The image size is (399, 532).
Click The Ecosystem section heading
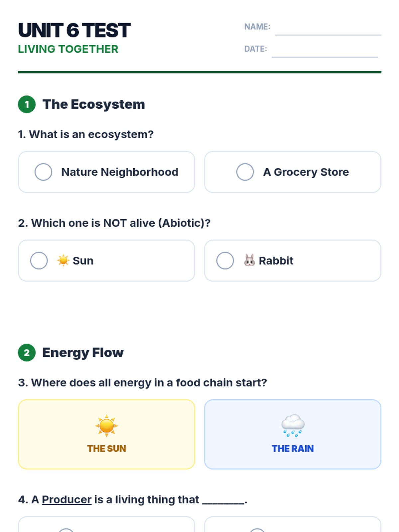point(94,104)
